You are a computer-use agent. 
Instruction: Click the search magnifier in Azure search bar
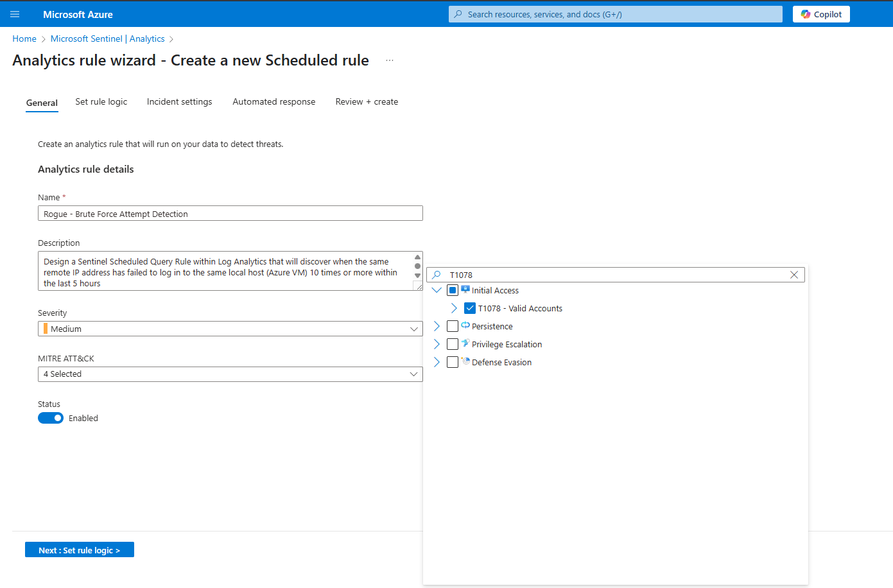[x=458, y=14]
